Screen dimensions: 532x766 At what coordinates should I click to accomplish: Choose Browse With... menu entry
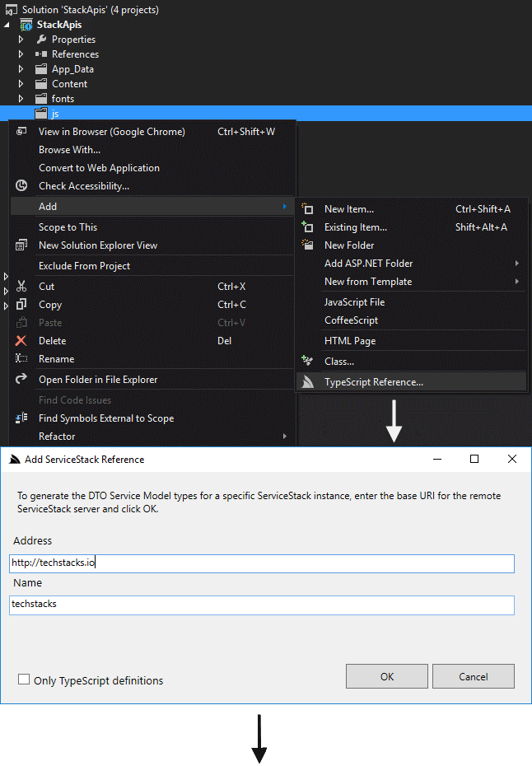coord(152,149)
